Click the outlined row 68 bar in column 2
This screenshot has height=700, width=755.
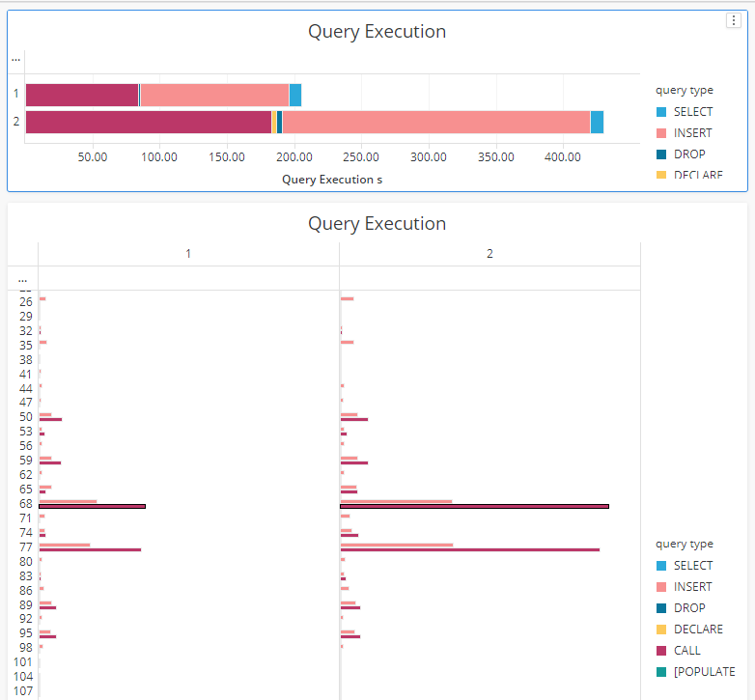[x=475, y=506]
